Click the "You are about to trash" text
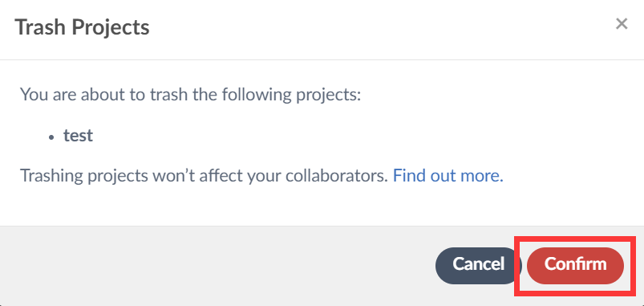 coord(191,95)
